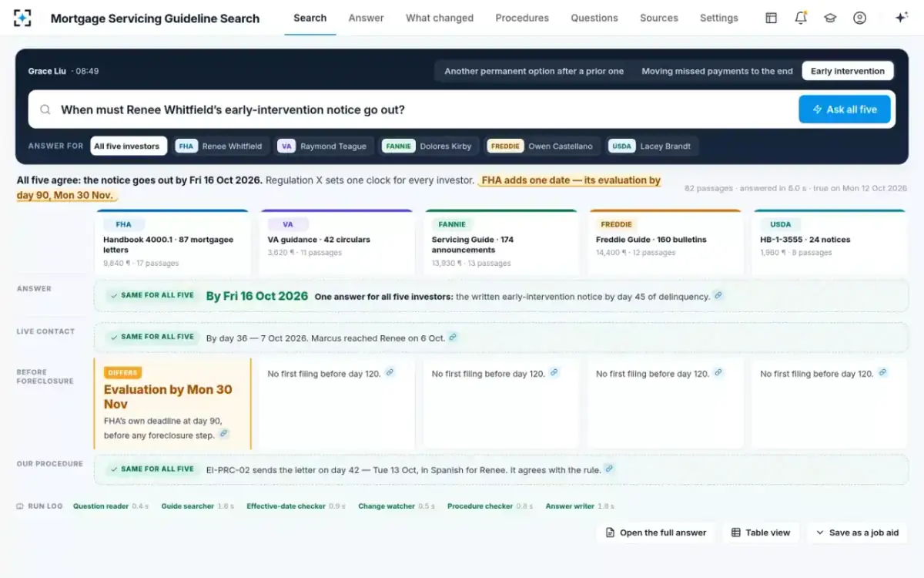Open notifications bell
924x578 pixels.
801,18
